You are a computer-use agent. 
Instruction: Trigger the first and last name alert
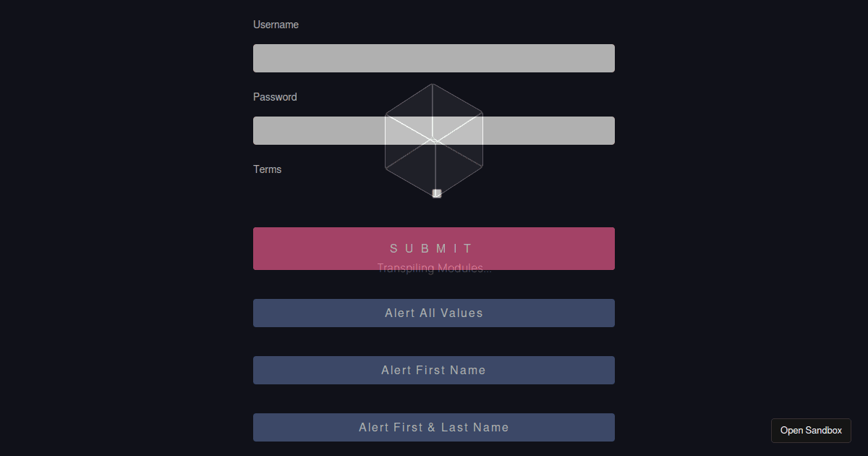434,427
